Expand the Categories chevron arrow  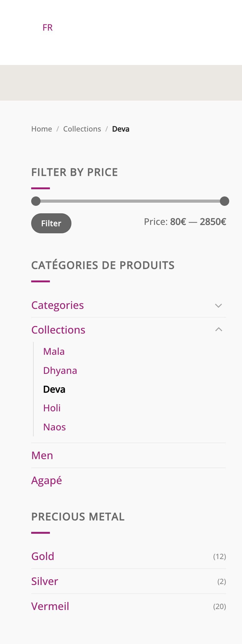[219, 305]
